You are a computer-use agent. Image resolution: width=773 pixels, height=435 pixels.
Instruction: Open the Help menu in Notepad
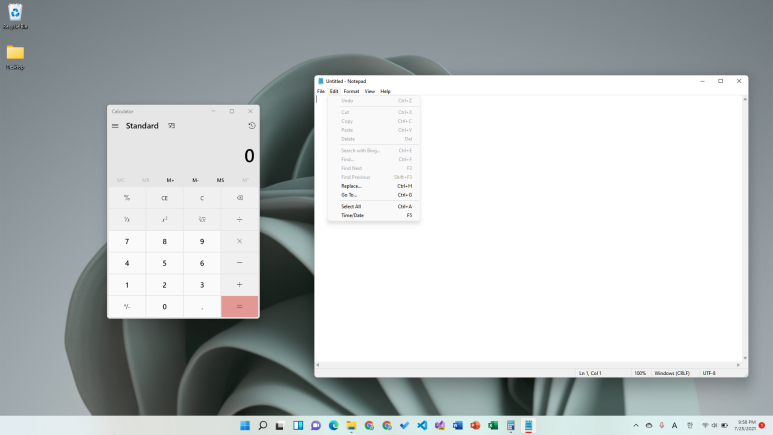[x=386, y=91]
